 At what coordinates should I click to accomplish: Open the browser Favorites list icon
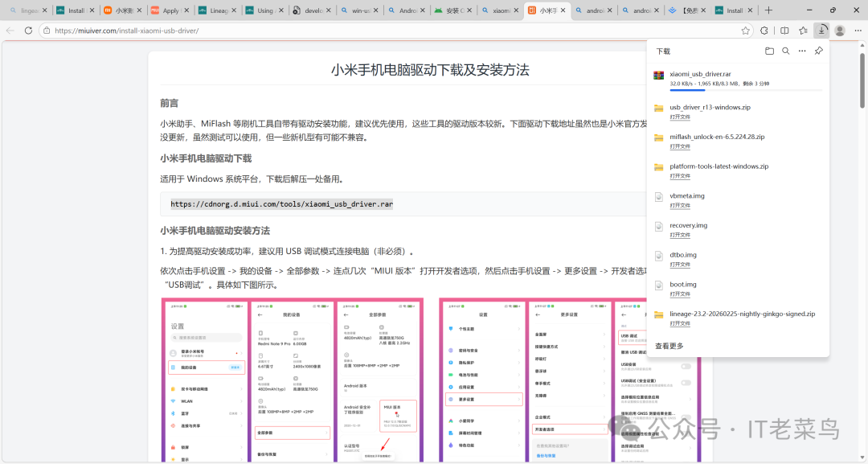pos(802,30)
